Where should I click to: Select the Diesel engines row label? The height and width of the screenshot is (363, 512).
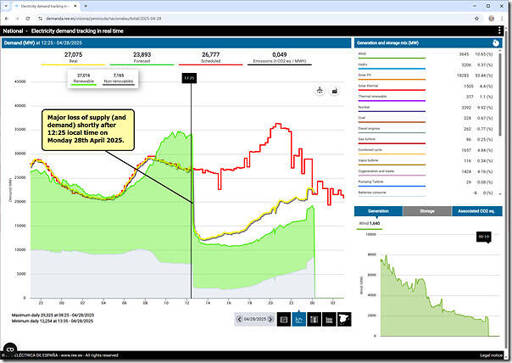coord(369,128)
